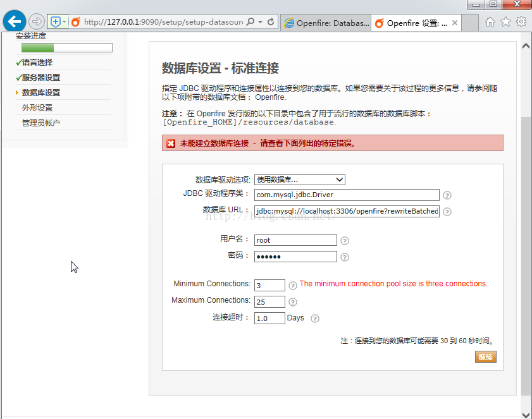Select 语言选择 step in sidebar
Screen dimensions: 532x419
coord(37,63)
